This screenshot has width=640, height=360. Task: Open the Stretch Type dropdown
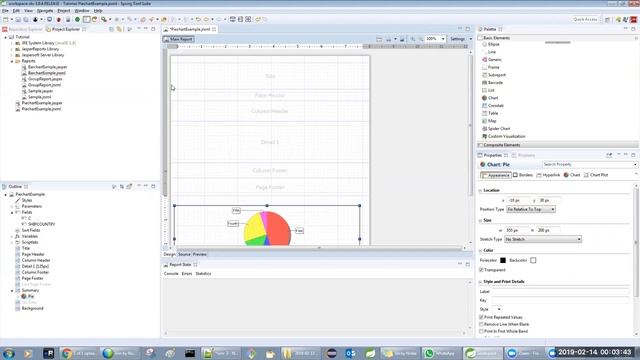tap(543, 239)
